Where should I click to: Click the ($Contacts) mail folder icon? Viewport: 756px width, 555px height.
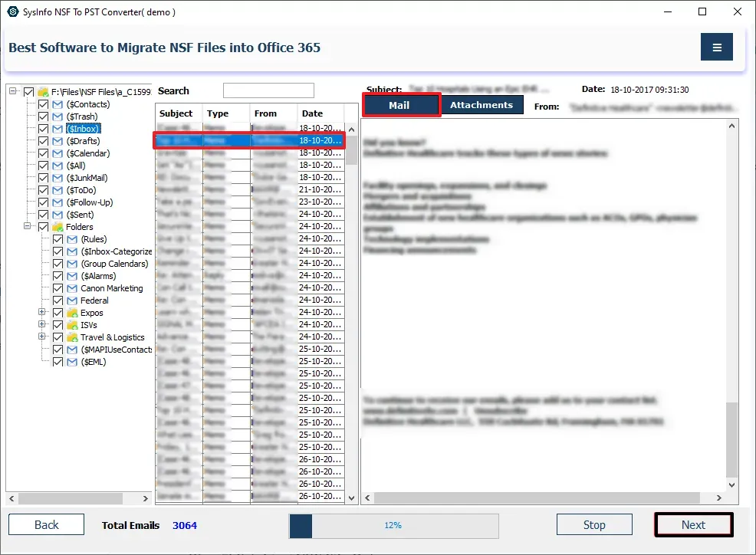[x=58, y=104]
